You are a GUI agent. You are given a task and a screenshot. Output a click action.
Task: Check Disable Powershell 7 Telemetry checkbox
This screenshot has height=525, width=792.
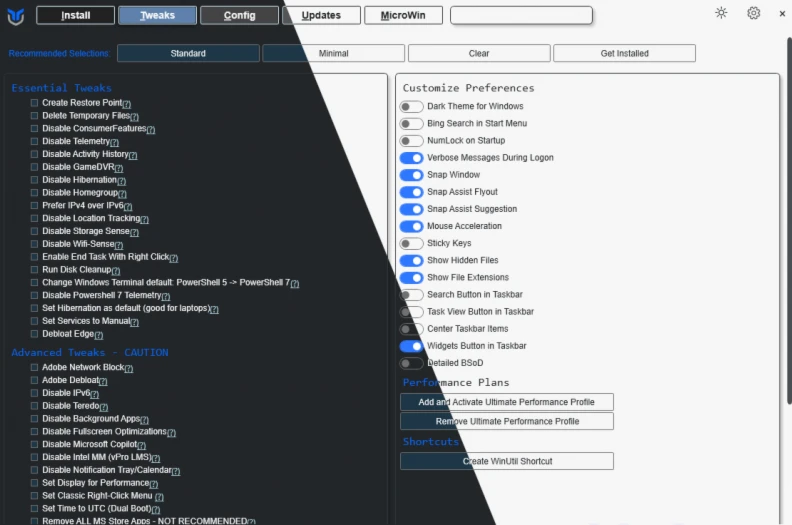coord(34,295)
